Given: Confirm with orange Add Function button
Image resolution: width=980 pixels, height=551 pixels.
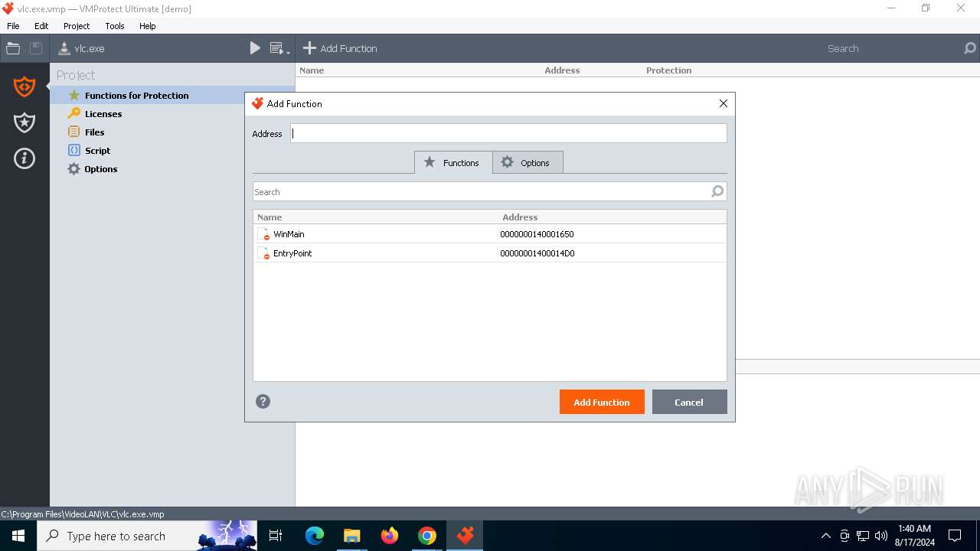Looking at the screenshot, I should [602, 402].
